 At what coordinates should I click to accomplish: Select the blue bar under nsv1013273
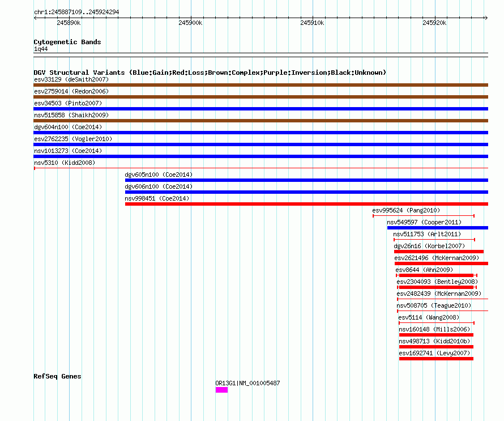click(x=260, y=156)
